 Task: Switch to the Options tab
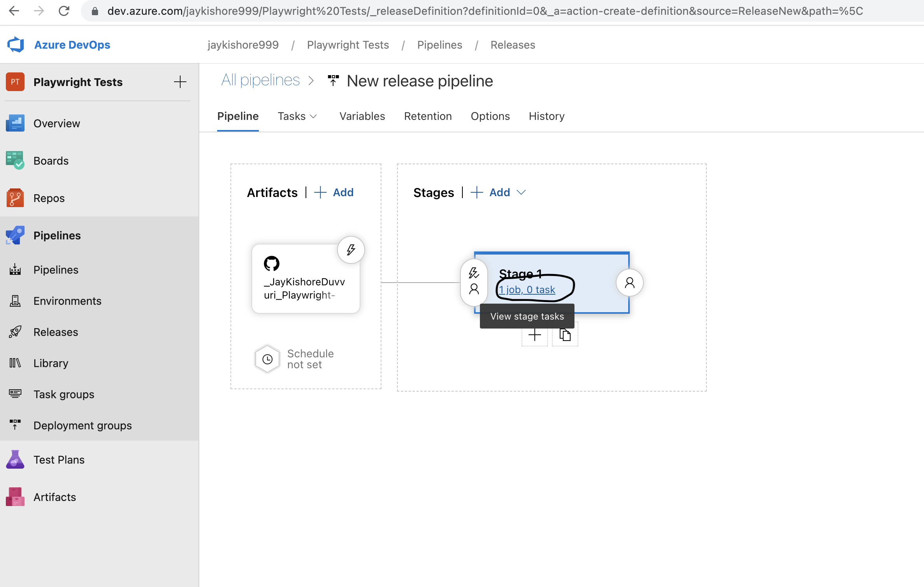pos(490,116)
